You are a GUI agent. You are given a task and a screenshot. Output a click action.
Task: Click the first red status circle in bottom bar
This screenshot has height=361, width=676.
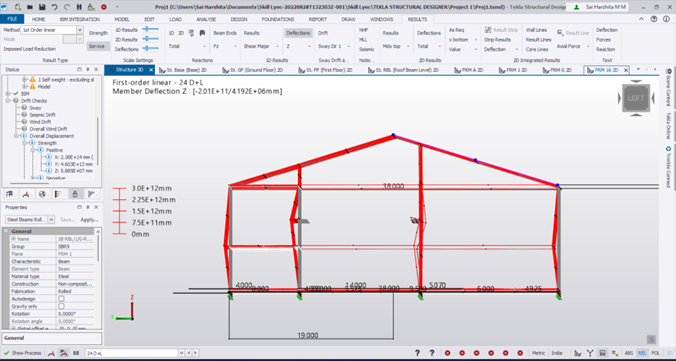point(448,353)
